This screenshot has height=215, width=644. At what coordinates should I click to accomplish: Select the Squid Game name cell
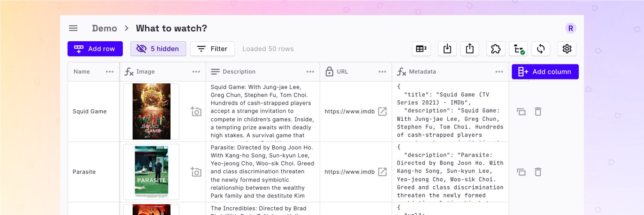[94, 111]
